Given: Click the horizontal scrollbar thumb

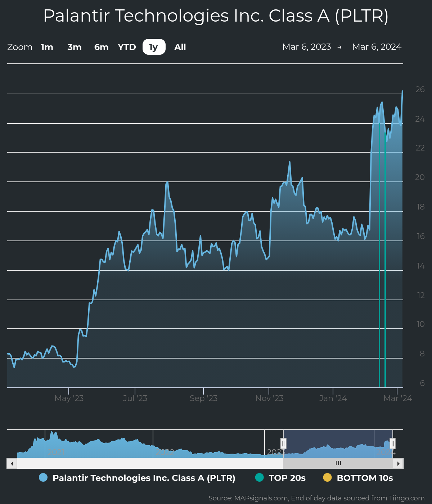Looking at the screenshot, I should click(x=338, y=463).
